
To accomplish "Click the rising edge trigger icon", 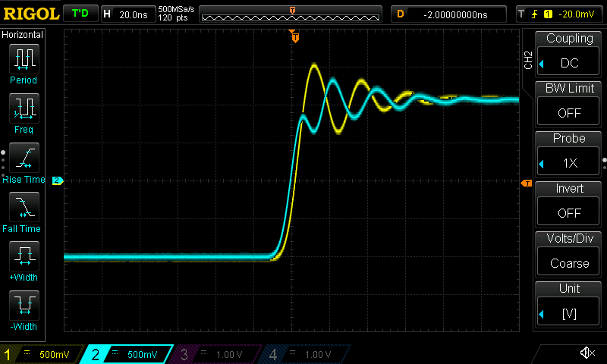I will [535, 14].
